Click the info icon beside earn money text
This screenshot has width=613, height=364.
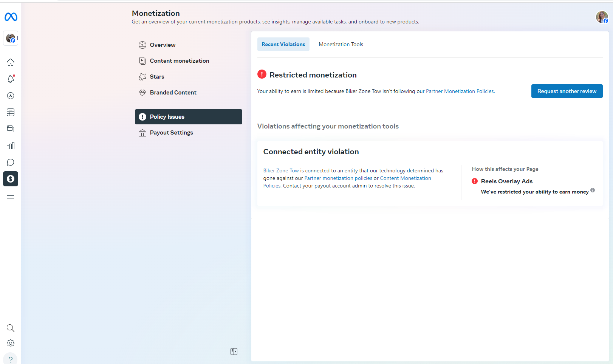click(593, 190)
